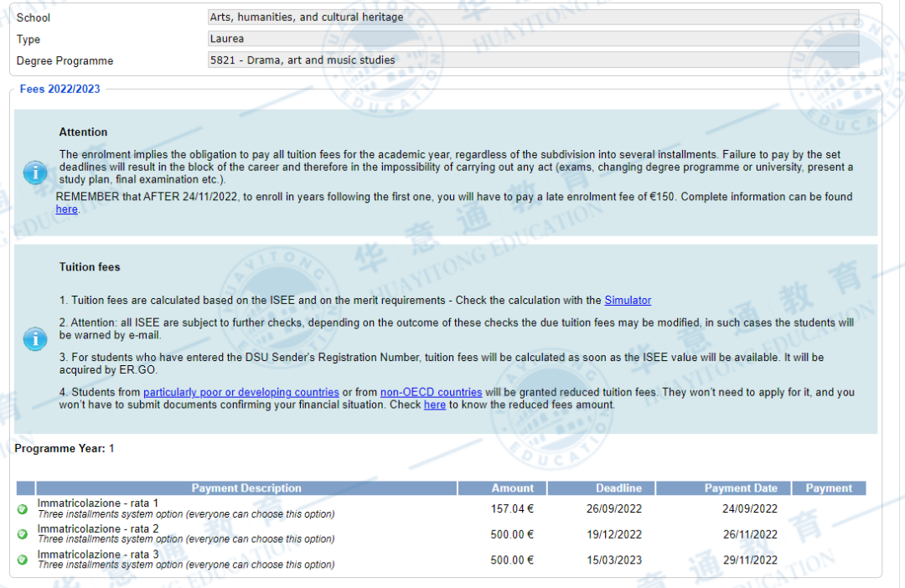This screenshot has height=588, width=905.
Task: Click the 'Attention' heading
Action: [x=83, y=132]
